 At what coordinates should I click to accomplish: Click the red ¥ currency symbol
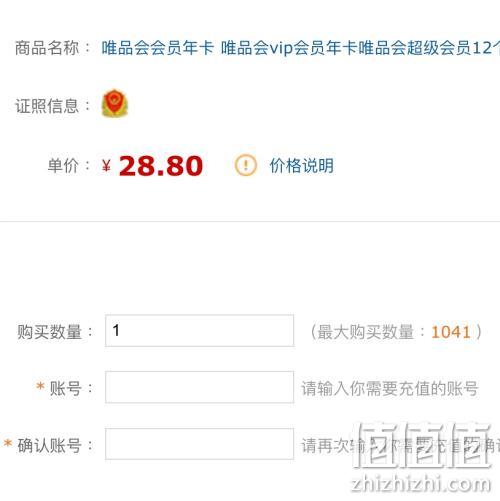click(106, 165)
